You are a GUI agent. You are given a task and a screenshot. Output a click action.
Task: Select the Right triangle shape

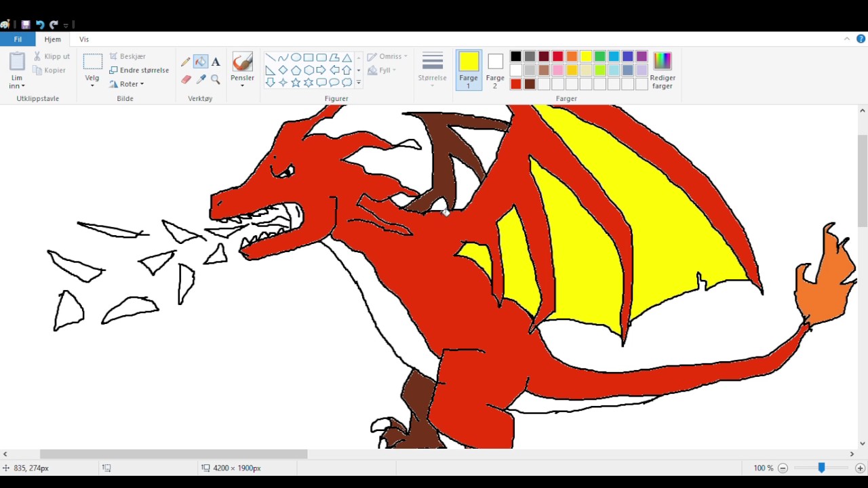[270, 70]
